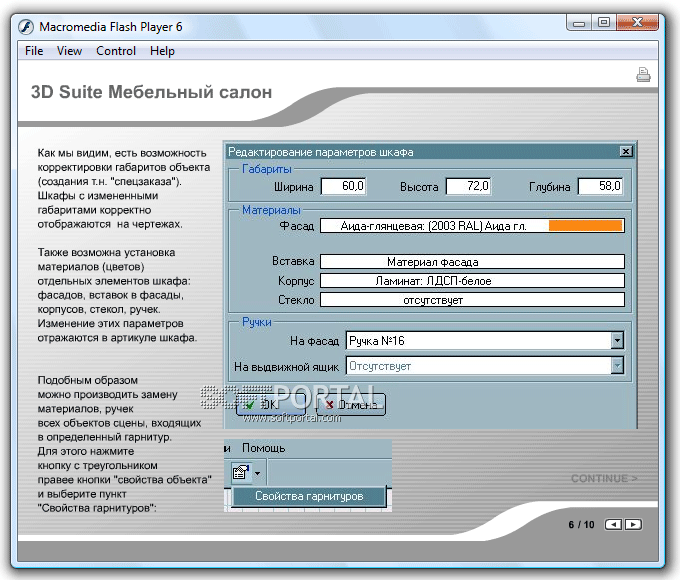Click the 6 / 10 page counter
Viewport: 680px width, 580px height.
point(581,525)
